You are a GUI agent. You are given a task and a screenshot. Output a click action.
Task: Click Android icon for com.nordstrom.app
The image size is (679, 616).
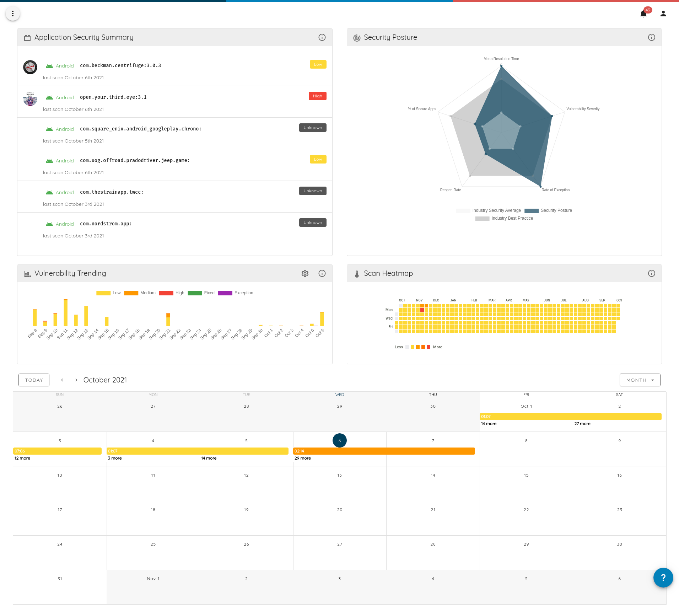49,224
